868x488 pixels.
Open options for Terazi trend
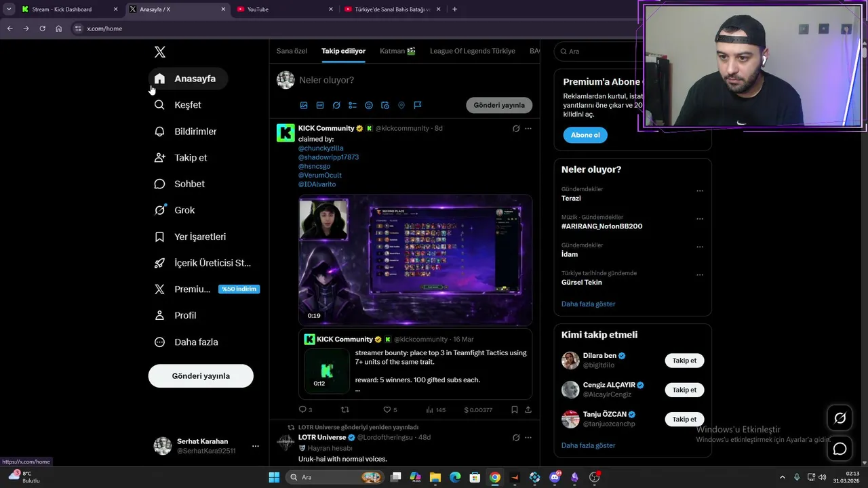point(700,191)
